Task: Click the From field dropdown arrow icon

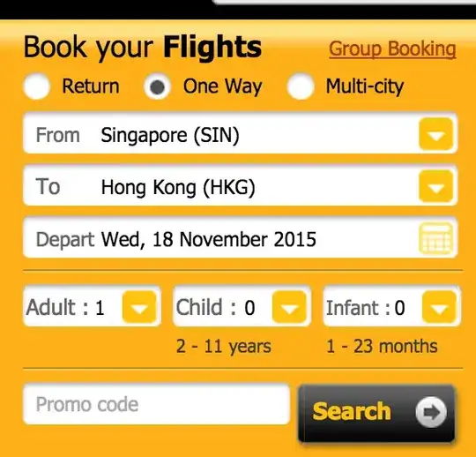Action: pos(436,134)
